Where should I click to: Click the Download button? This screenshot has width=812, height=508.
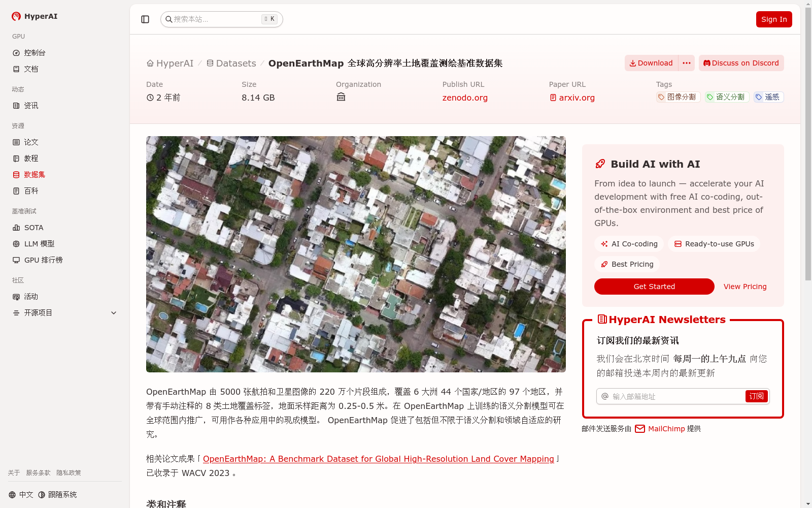click(x=652, y=63)
